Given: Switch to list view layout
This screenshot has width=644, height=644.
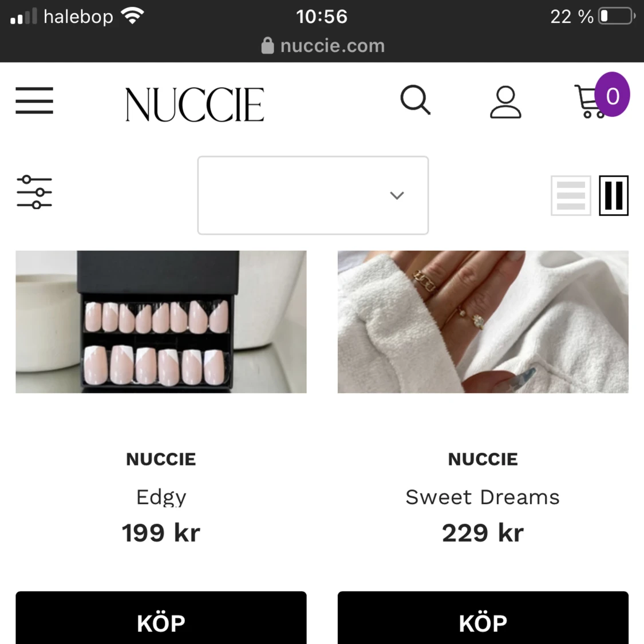Looking at the screenshot, I should tap(570, 196).
